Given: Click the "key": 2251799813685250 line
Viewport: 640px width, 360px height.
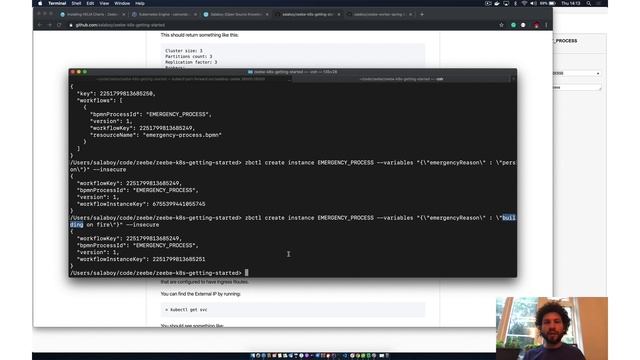Looking at the screenshot, I should click(116, 93).
